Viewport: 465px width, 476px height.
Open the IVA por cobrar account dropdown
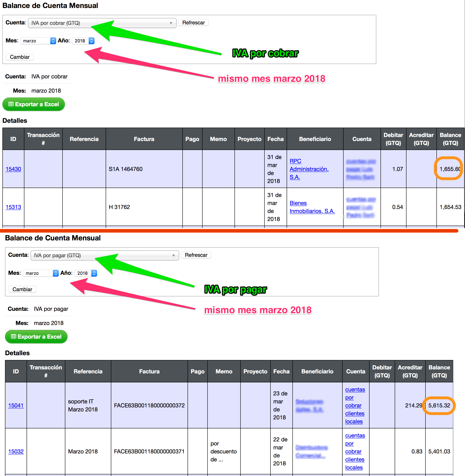[x=102, y=23]
